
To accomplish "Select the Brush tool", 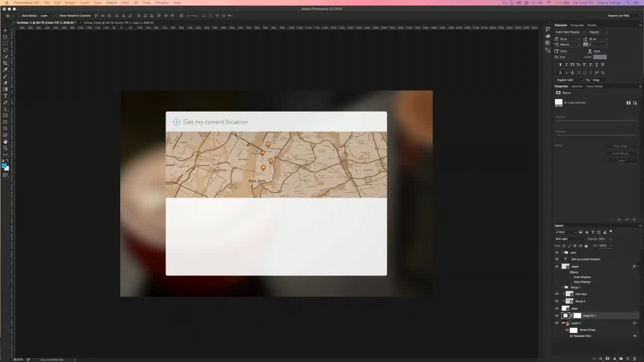I will 6,76.
